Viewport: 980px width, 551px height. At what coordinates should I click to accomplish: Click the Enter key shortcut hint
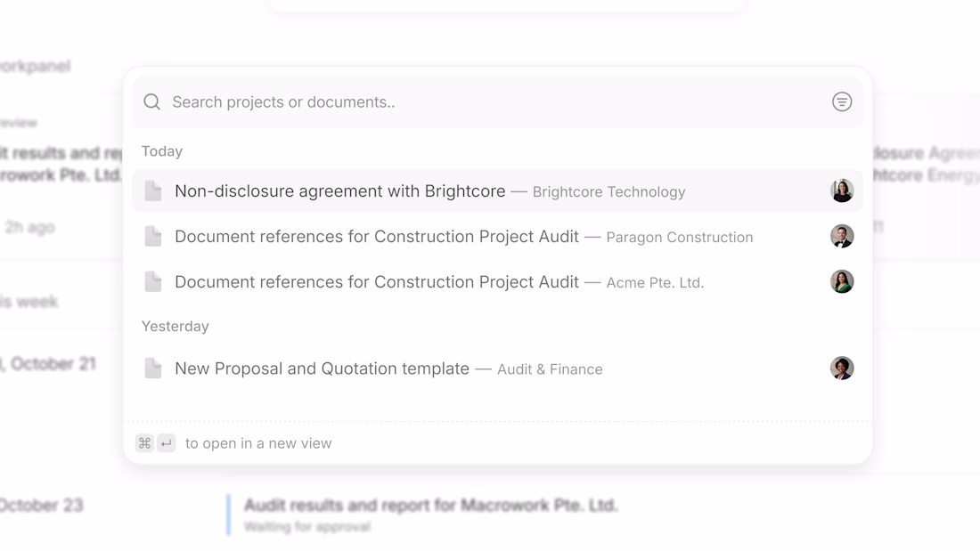click(x=167, y=443)
